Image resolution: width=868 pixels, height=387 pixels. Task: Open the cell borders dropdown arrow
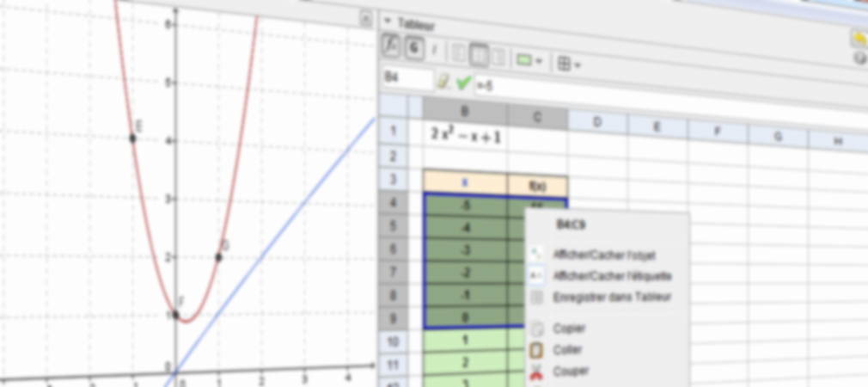[x=578, y=65]
